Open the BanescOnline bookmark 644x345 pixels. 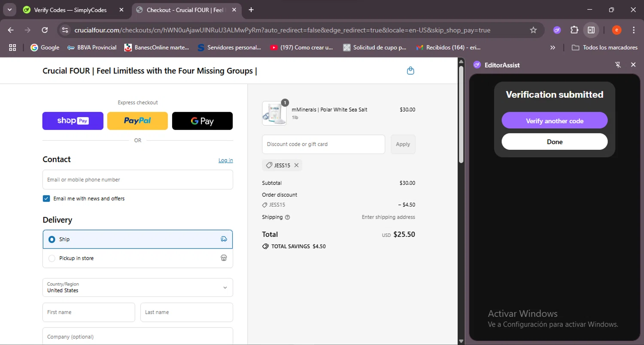coord(157,48)
